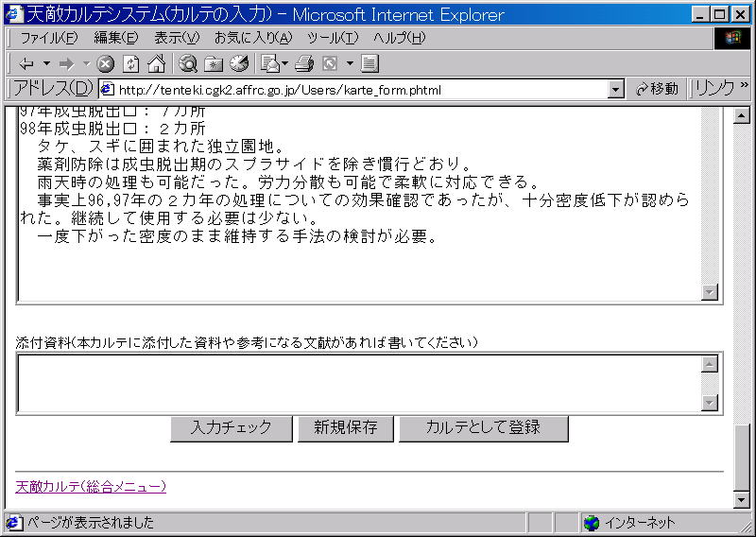Screen dimensions: 756x537
Task: Click the Print icon
Action: click(x=303, y=64)
